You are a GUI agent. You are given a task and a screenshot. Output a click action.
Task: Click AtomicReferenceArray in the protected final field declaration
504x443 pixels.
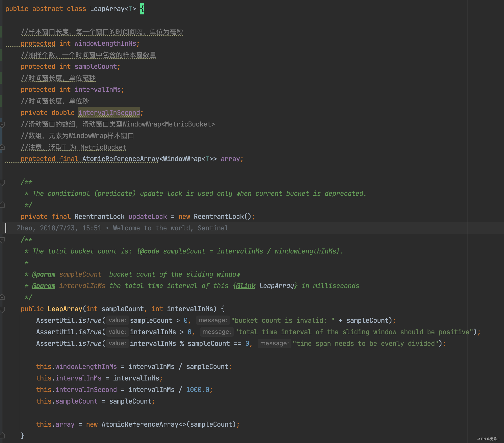121,159
